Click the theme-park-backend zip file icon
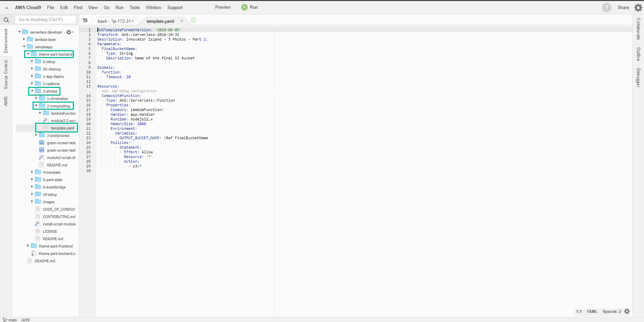Screen dimensions: 644x322 click(34, 253)
